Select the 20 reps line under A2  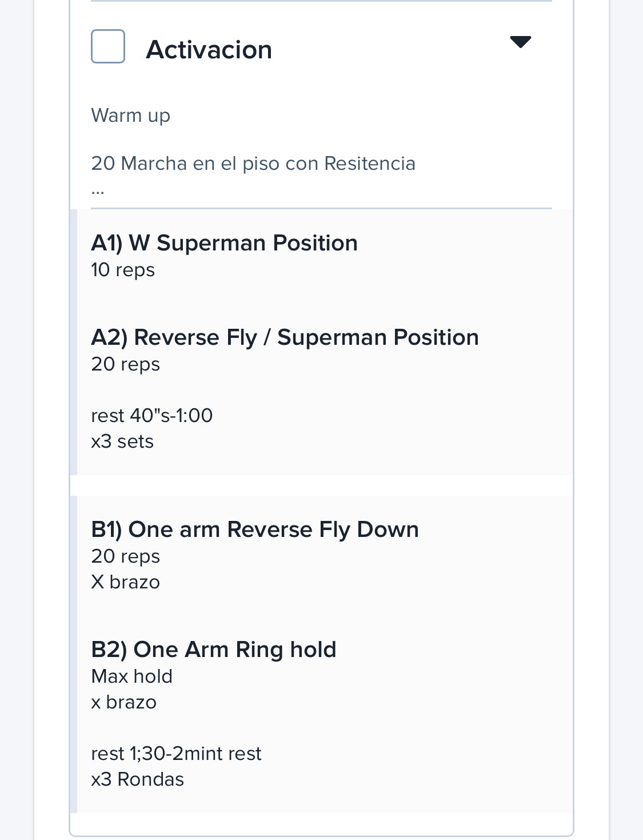(126, 364)
